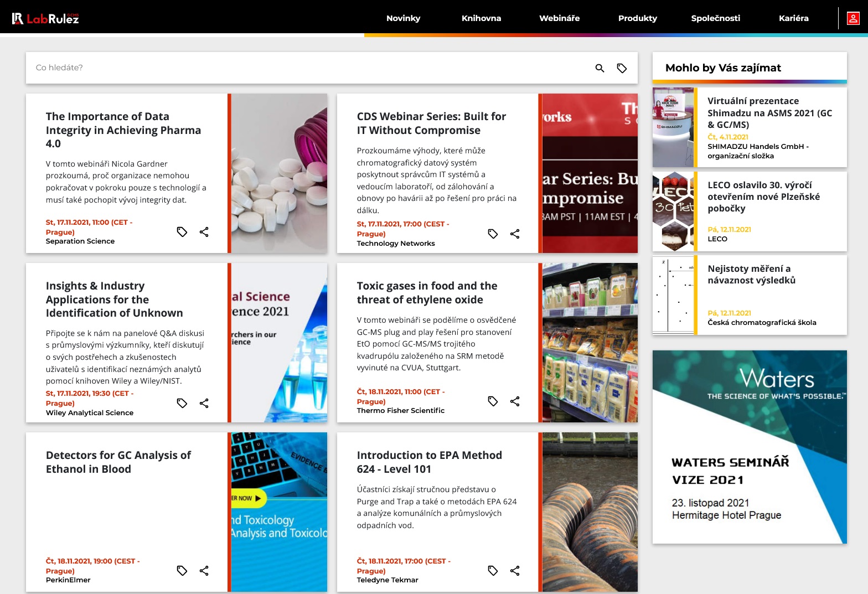Share the Toxic gases in food webinar
Viewport: 868px width, 594px height.
(x=515, y=401)
